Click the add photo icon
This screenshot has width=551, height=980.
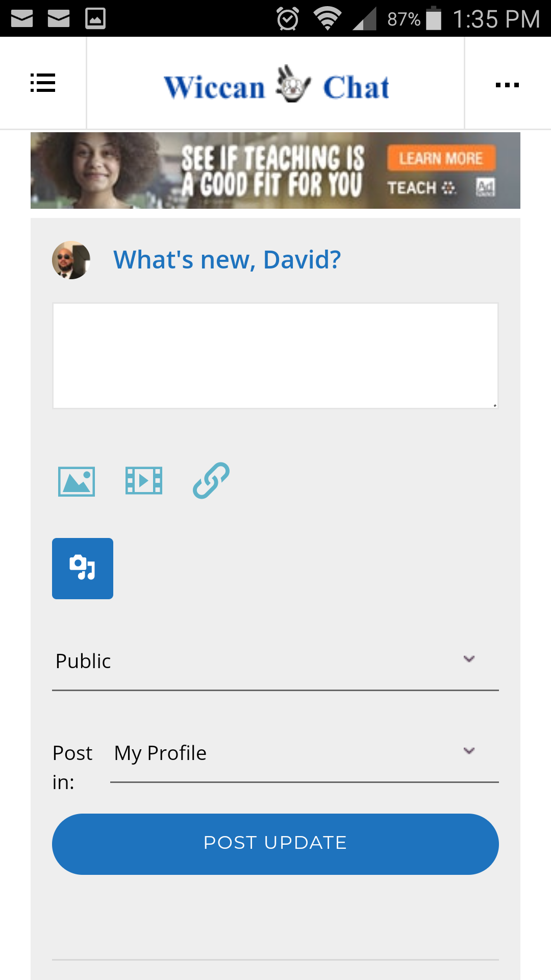[x=77, y=481]
